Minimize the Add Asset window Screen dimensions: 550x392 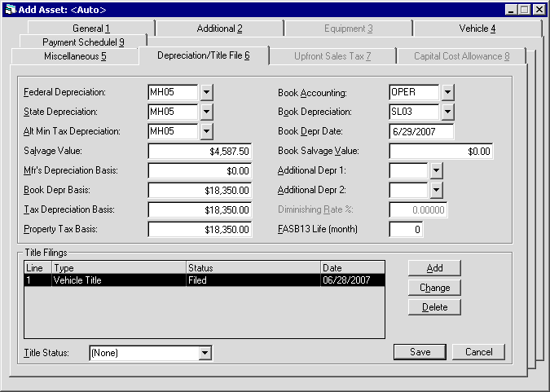(x=512, y=10)
